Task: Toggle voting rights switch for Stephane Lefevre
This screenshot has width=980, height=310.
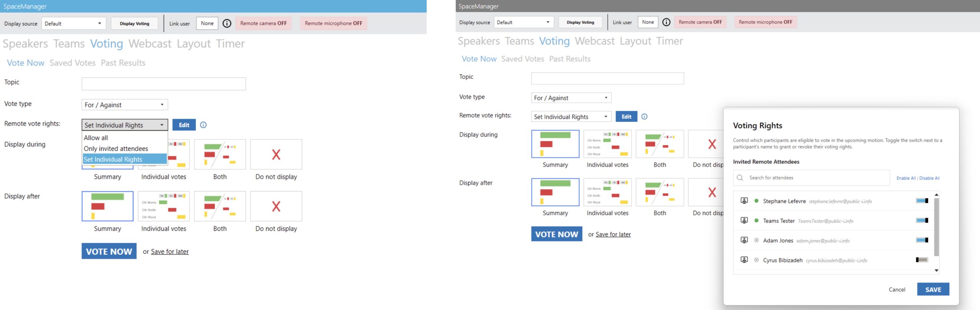Action: [922, 201]
